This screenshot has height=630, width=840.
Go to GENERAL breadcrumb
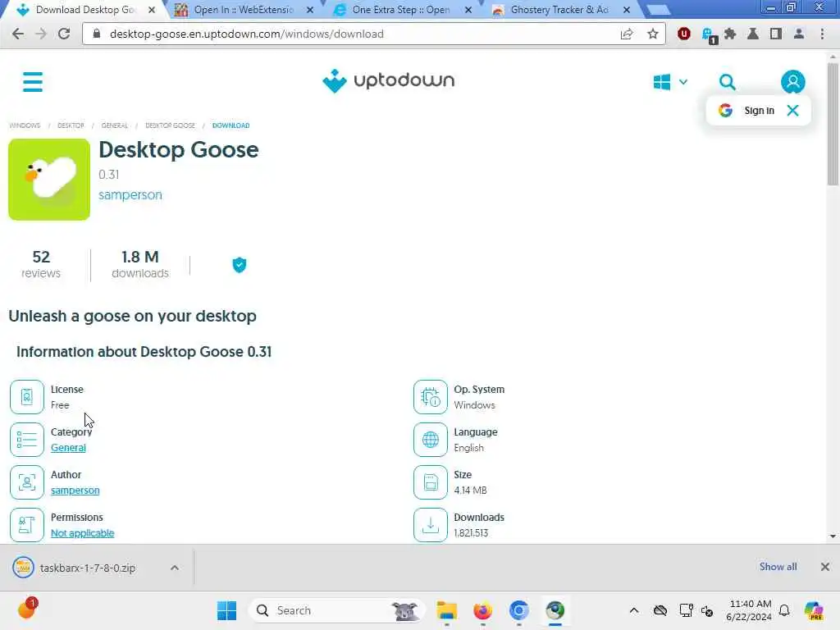click(x=115, y=126)
